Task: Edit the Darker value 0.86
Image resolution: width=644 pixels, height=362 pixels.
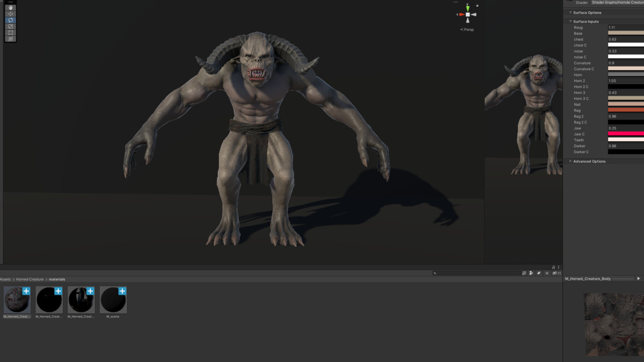Action: click(626, 145)
